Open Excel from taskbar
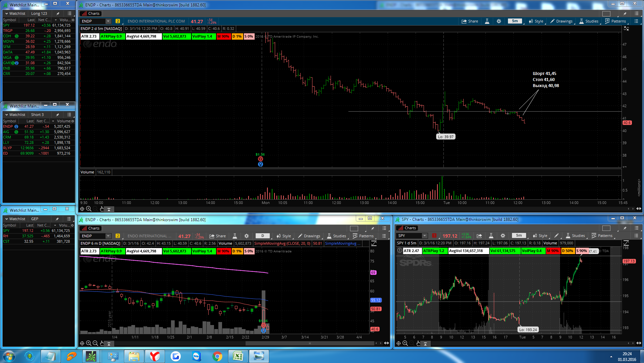 (238, 356)
